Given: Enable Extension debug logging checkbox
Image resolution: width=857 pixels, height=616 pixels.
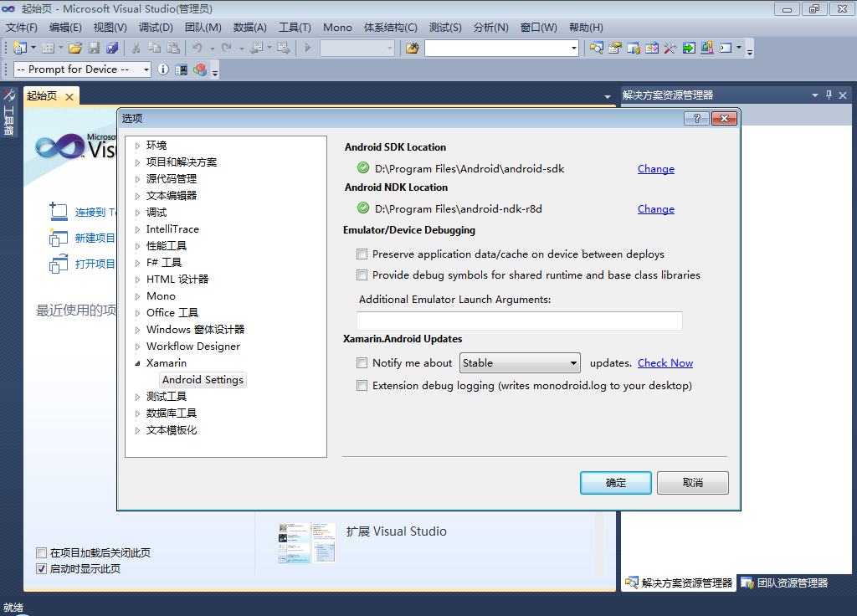Looking at the screenshot, I should coord(362,386).
